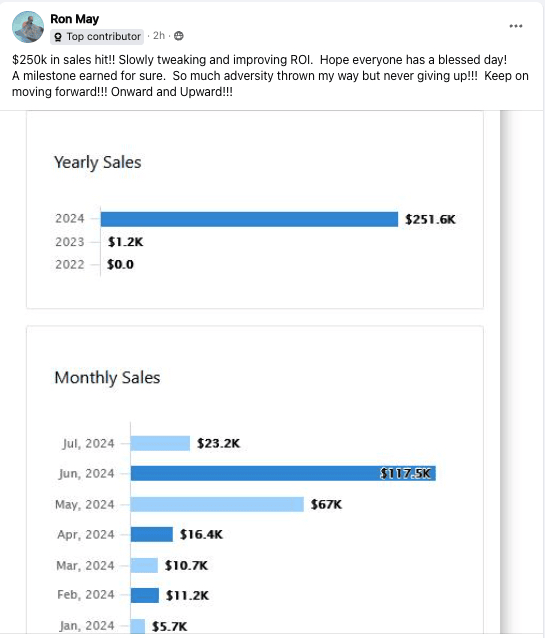545x638 pixels.
Task: Open the three-dot post options menu
Action: pos(516,26)
